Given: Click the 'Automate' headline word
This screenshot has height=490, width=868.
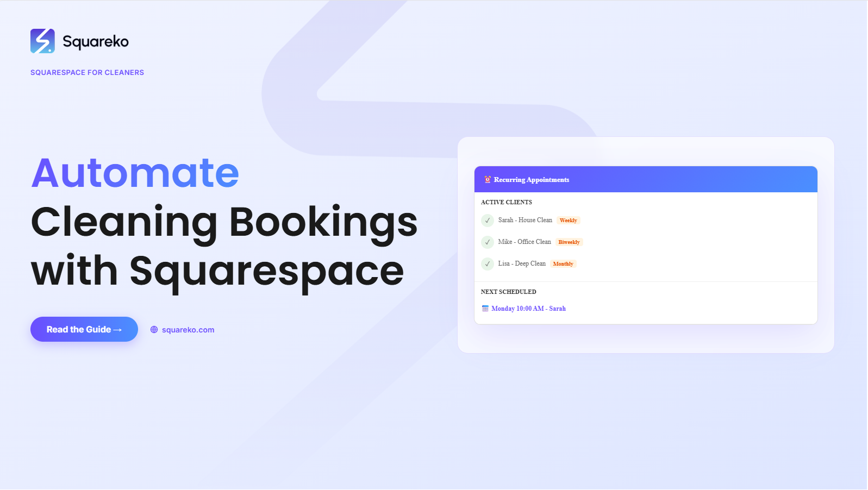Looking at the screenshot, I should tap(135, 173).
